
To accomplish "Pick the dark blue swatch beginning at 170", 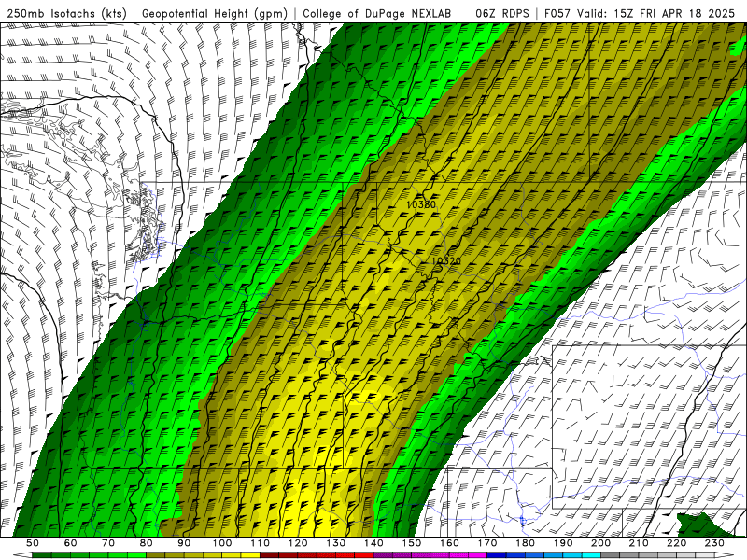I will click(x=497, y=555).
